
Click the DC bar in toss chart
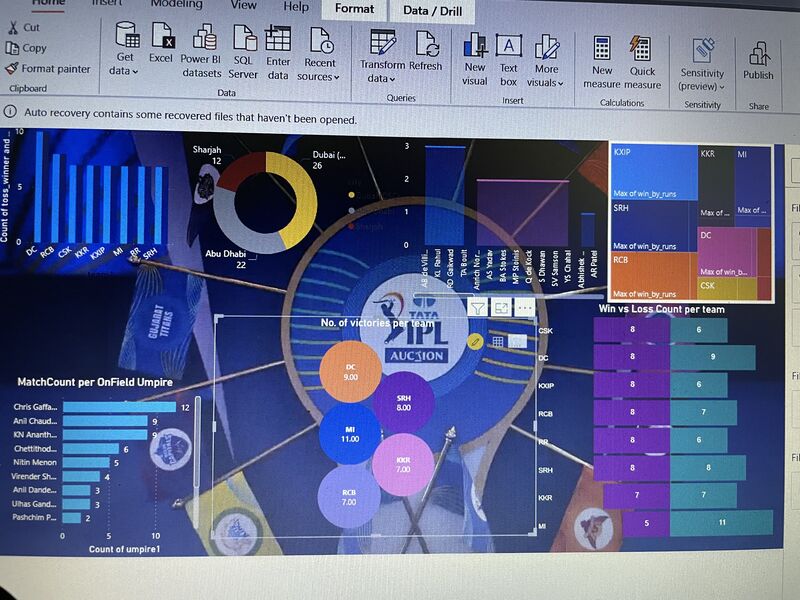39,187
